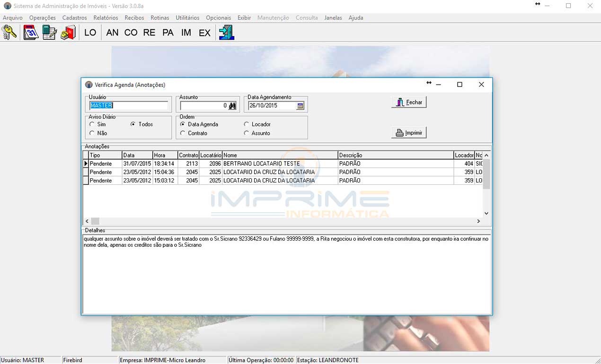Choose Não under Aviso Diário
The height and width of the screenshot is (364, 601).
92,133
